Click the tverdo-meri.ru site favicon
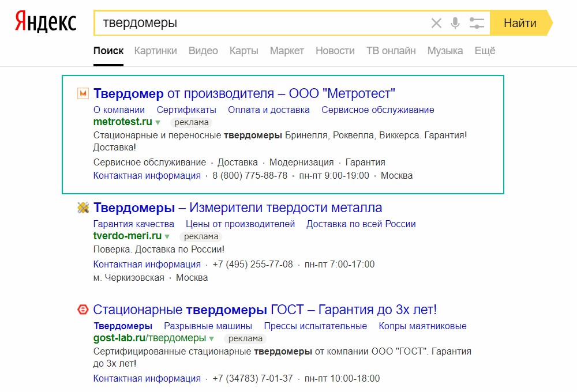 (83, 208)
